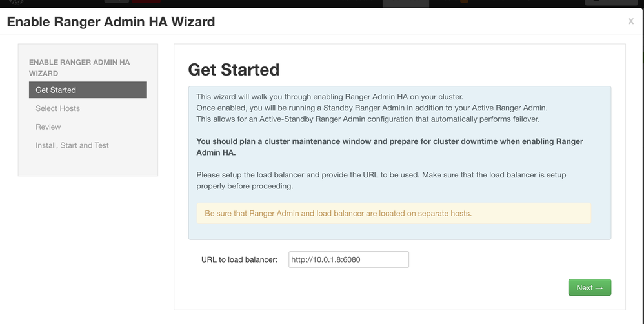Image resolution: width=644 pixels, height=324 pixels.
Task: Click the dimmed gray tab at top center
Action: coord(407,3)
